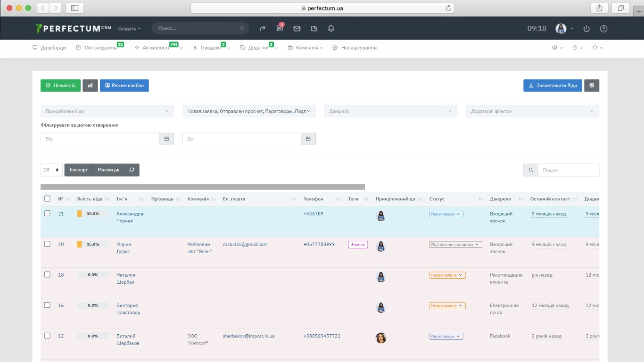Click the bell notifications icon in header
The image size is (644, 362).
[x=331, y=29]
